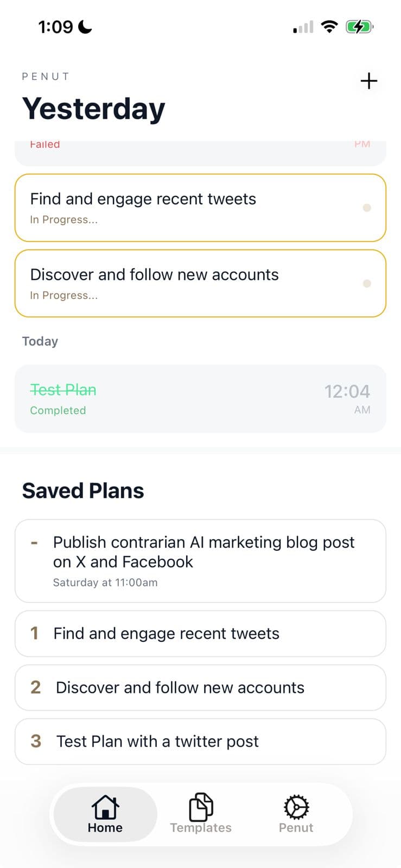Tap the 12:04 AM time on Test Plan

coord(347,398)
